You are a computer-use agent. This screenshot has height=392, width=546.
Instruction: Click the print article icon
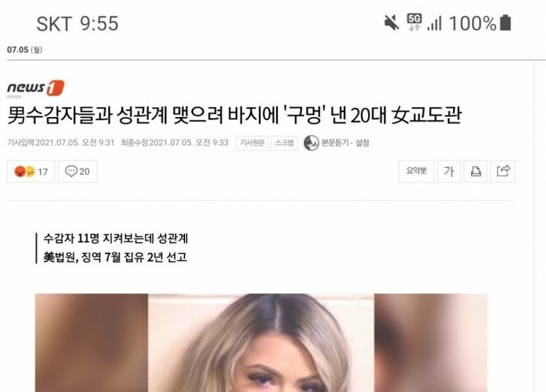[x=475, y=171]
